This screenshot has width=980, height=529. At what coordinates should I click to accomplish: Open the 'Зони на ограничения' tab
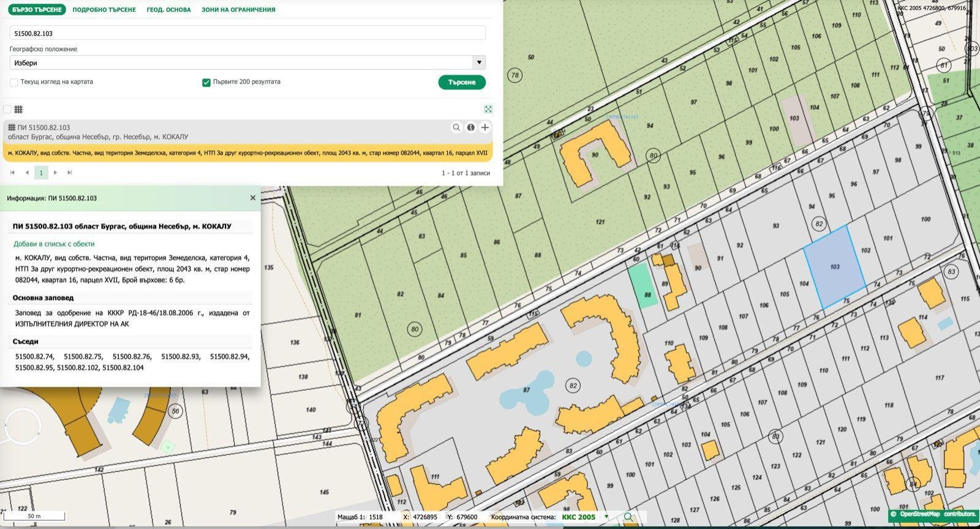click(238, 10)
